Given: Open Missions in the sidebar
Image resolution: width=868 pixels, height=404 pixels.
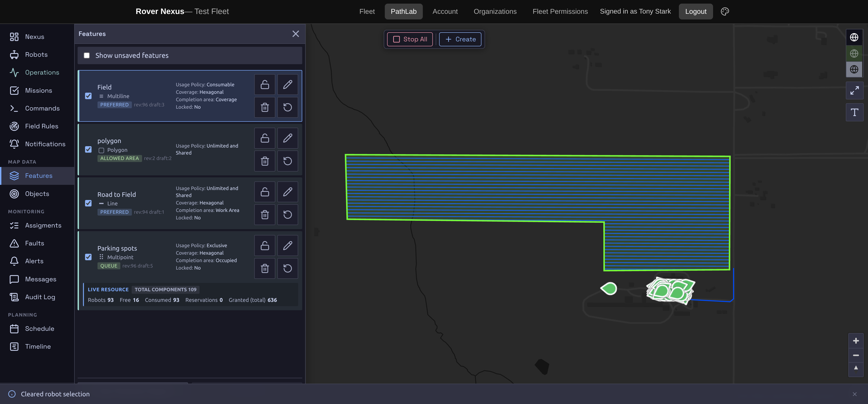Looking at the screenshot, I should pyautogui.click(x=37, y=91).
